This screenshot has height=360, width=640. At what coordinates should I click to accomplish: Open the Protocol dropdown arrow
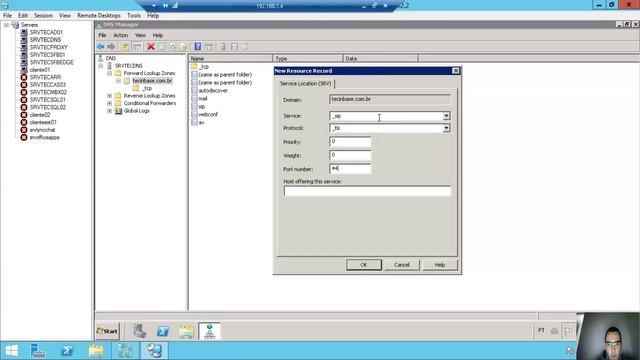point(446,129)
